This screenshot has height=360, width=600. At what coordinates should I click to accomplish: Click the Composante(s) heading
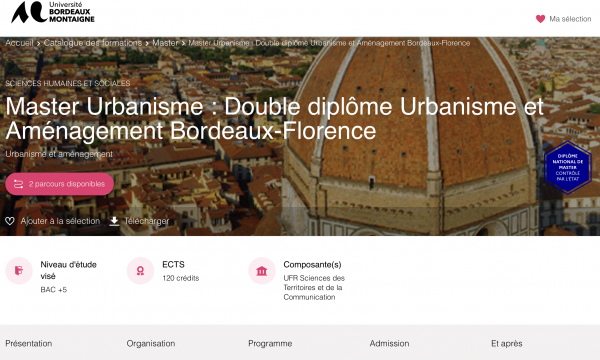click(x=312, y=264)
